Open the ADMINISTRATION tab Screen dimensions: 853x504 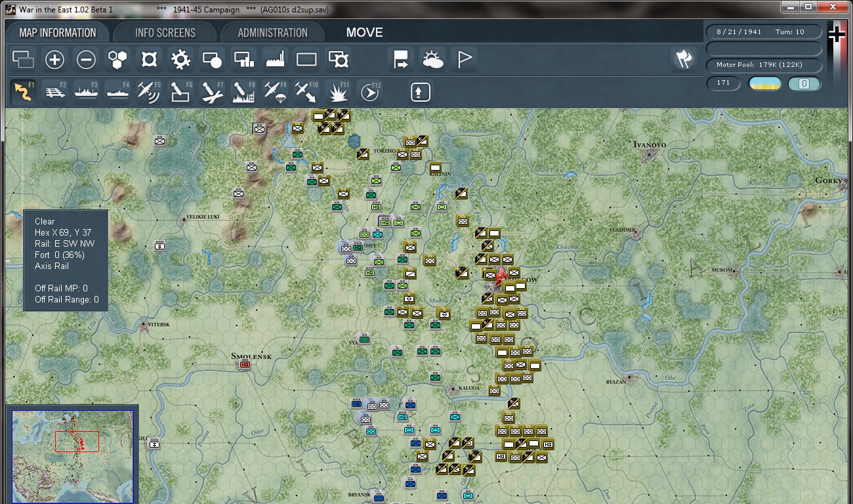[x=272, y=33]
